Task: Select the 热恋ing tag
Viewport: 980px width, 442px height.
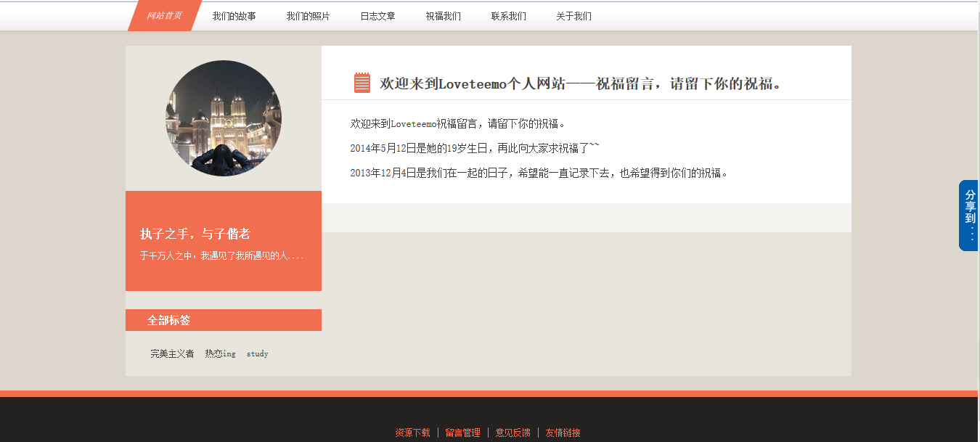Action: (x=220, y=354)
